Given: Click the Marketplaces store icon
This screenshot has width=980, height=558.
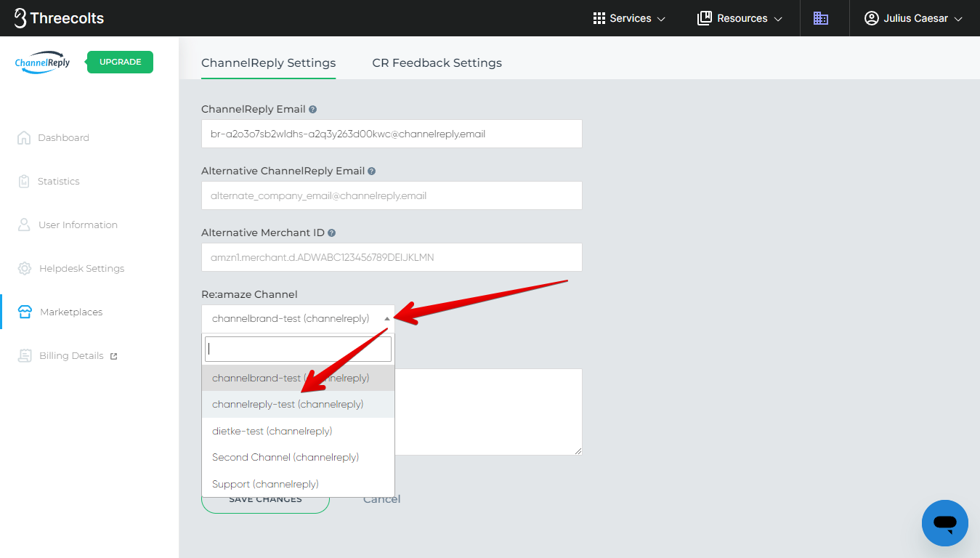Looking at the screenshot, I should 25,312.
